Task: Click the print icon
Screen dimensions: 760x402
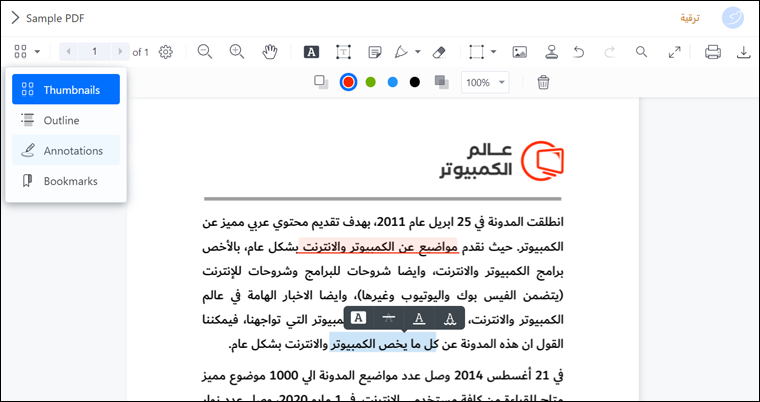Action: pyautogui.click(x=713, y=52)
